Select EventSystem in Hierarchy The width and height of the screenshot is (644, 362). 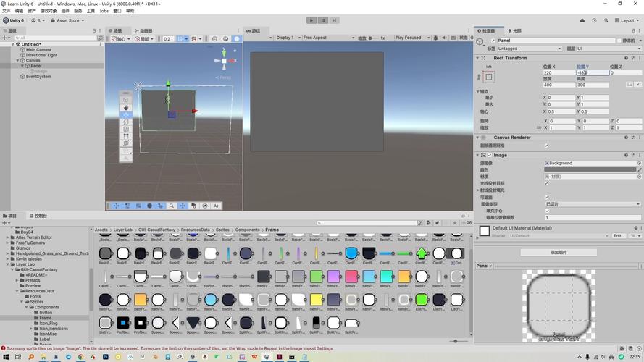click(x=38, y=76)
